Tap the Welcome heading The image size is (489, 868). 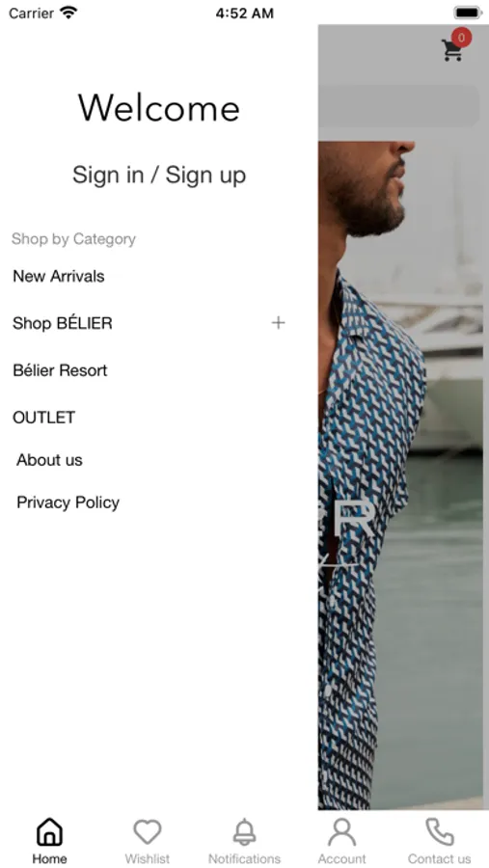coord(159,107)
